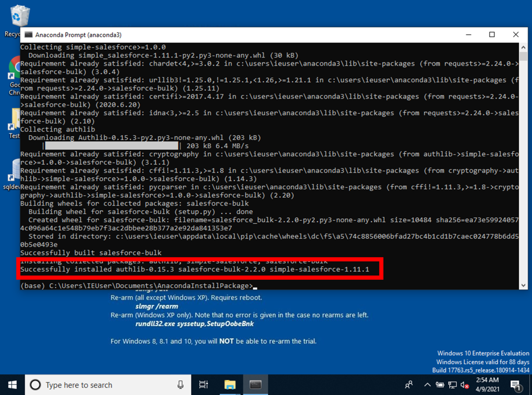Viewport: 532px width, 395px height.
Task: Click the Cortana microphone icon
Action: (x=180, y=385)
